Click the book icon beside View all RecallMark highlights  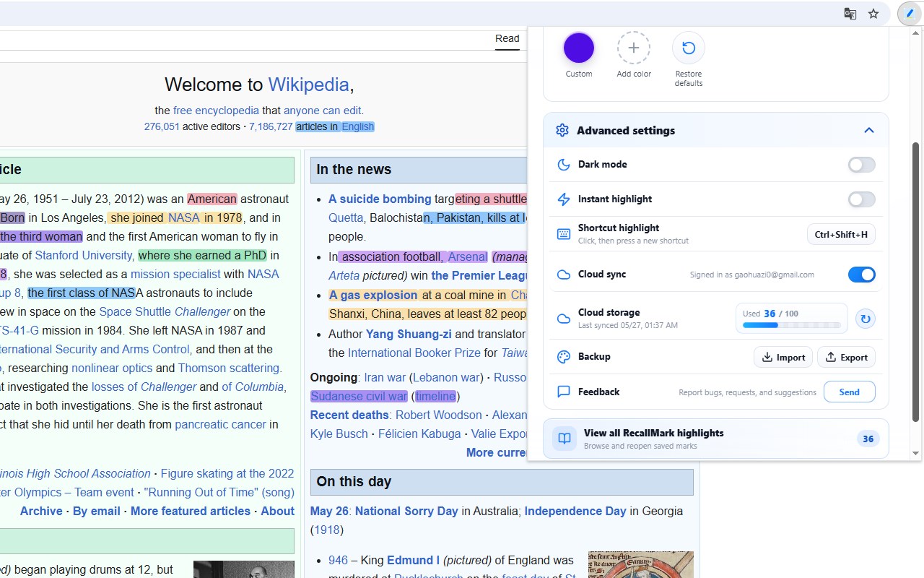click(x=565, y=439)
